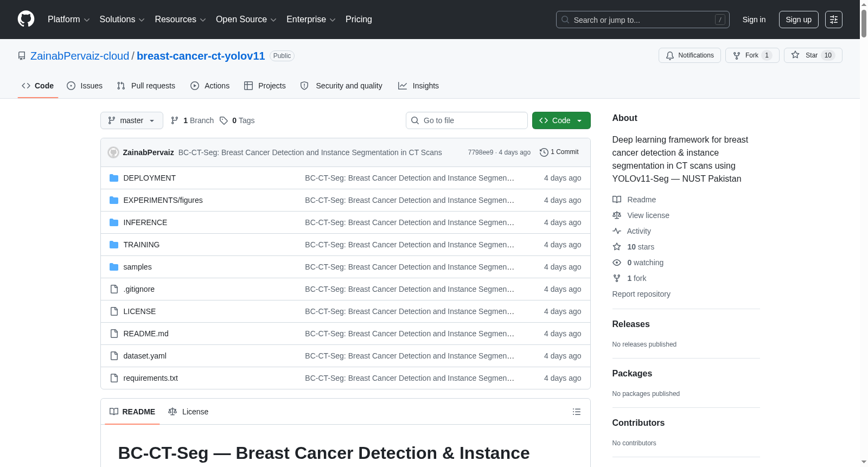
Task: Click the Notifications button
Action: click(690, 55)
